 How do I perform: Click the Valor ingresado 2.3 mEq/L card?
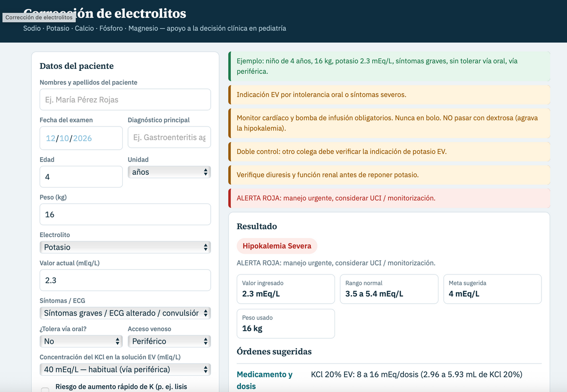click(286, 289)
